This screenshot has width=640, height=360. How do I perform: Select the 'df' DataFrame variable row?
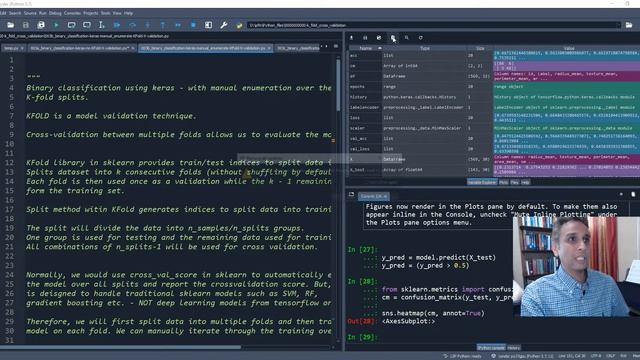[494, 76]
